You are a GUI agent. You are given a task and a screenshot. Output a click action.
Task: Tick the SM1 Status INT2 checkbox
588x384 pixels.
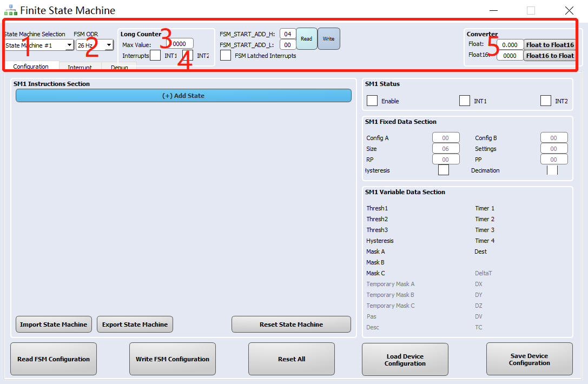[546, 101]
